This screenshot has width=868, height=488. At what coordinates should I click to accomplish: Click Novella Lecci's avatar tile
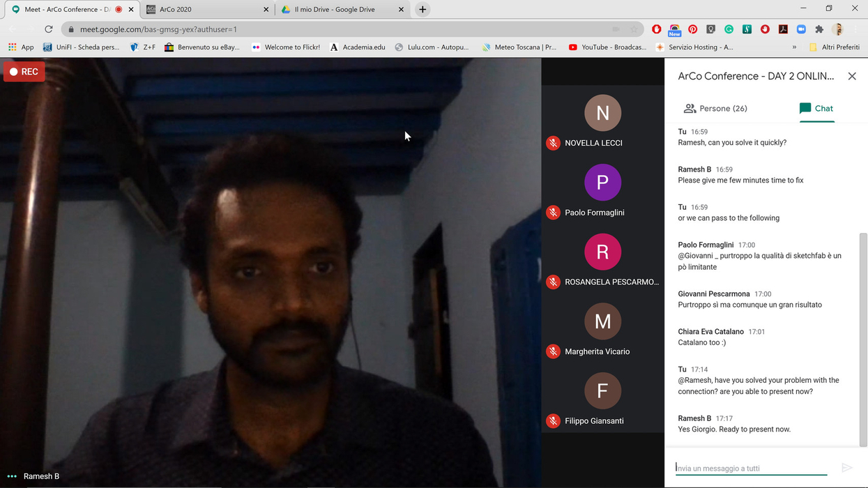tap(603, 113)
